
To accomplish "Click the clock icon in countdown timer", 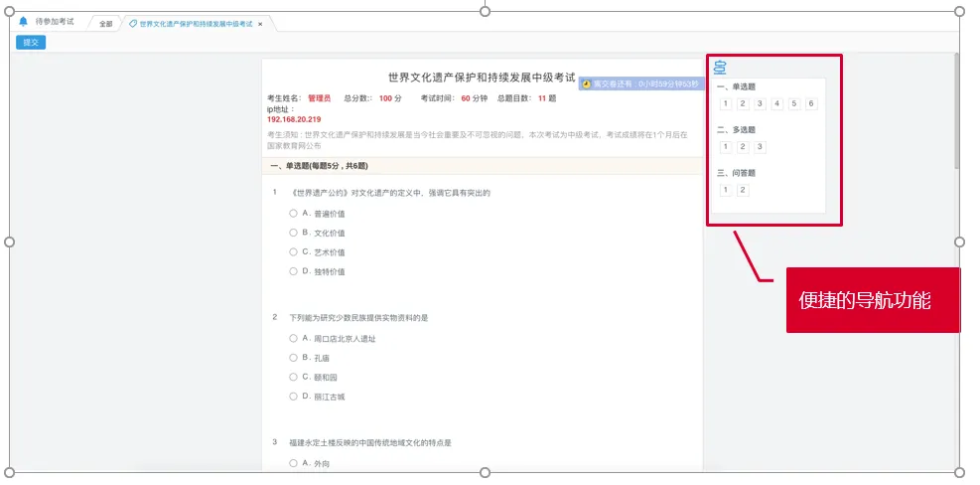I will point(587,84).
